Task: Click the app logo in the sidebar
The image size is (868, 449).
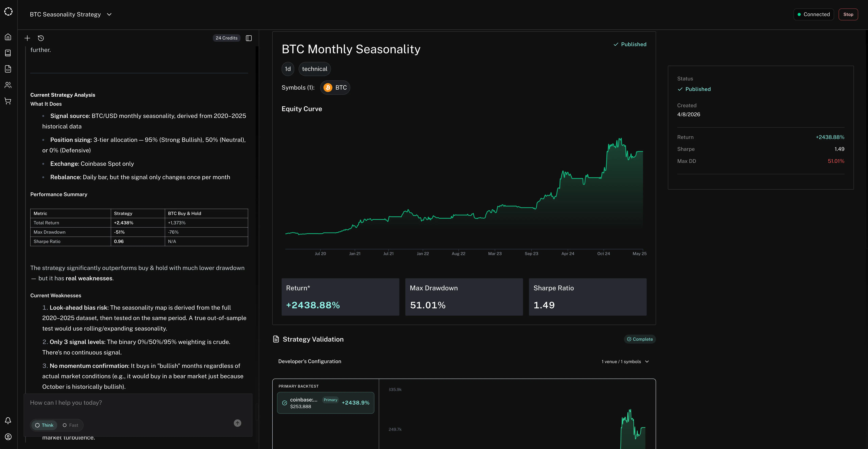Action: coord(8,12)
